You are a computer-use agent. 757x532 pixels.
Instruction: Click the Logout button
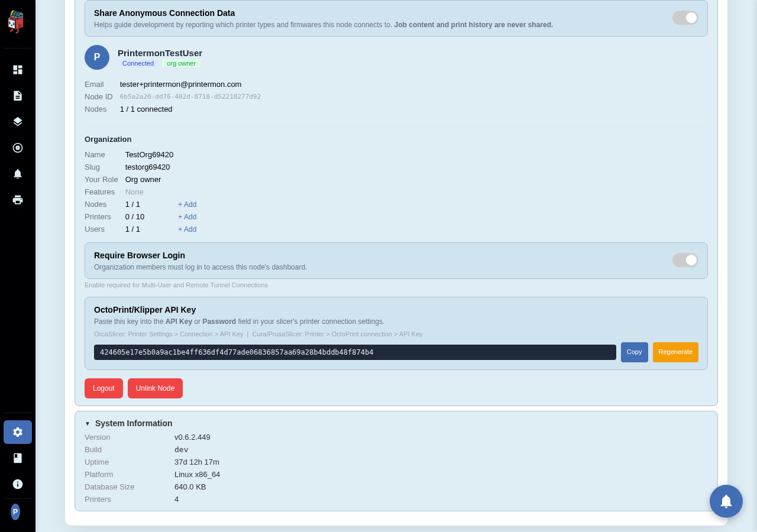coord(103,388)
